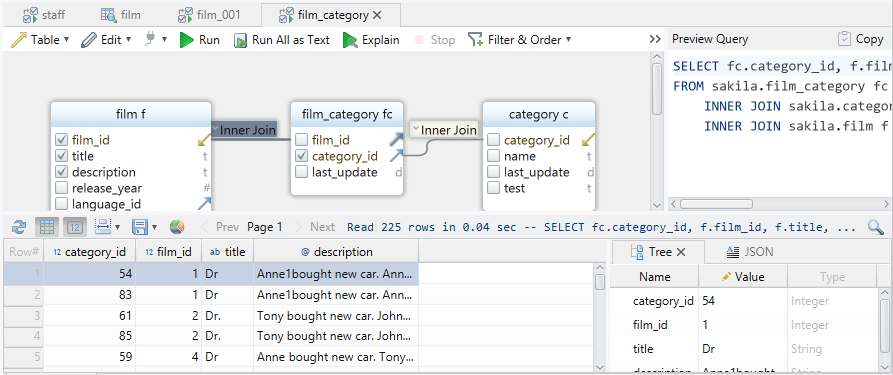Check category_id in category c table

coord(494,140)
